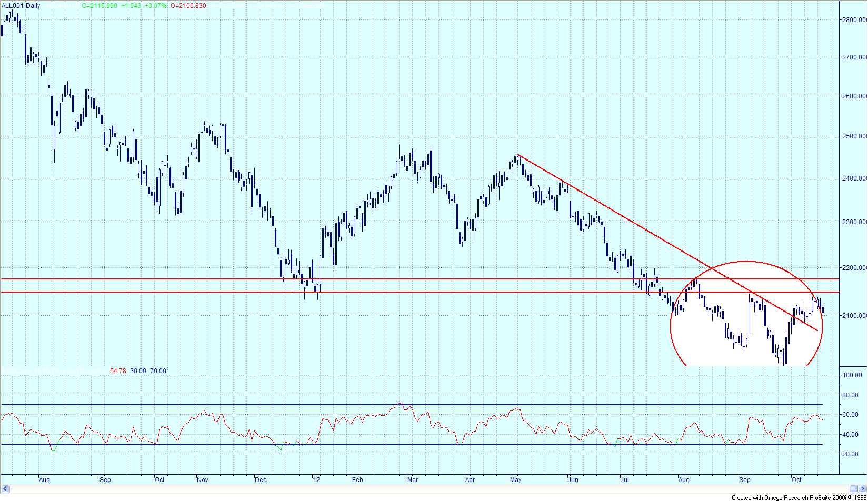Click the 40.00 RSI axis label
This screenshot has height=501, width=868.
[851, 435]
